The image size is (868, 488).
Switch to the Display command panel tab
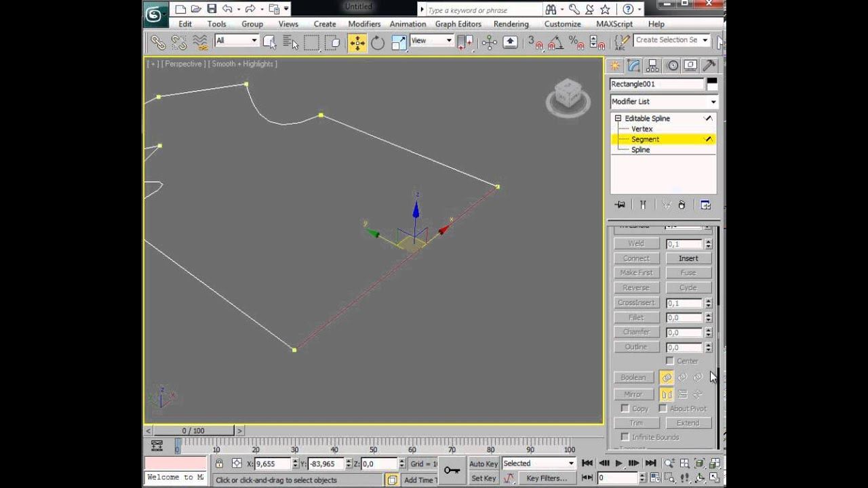pyautogui.click(x=690, y=66)
